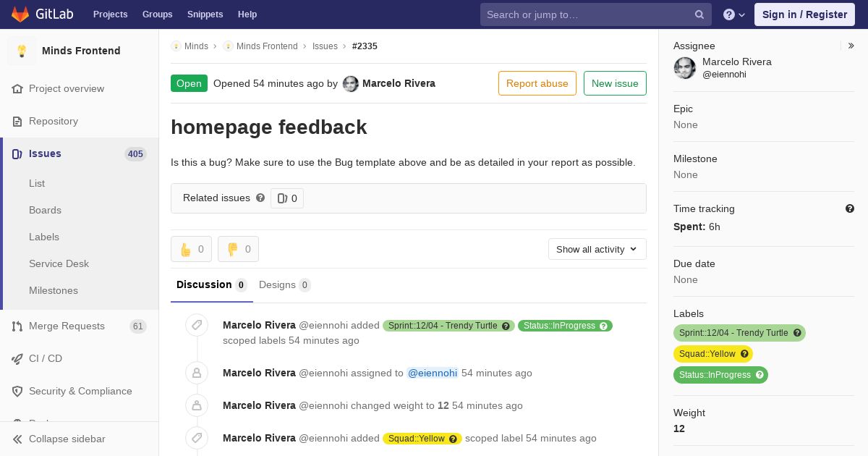Click help icon on activity Status::InProgress label
The image size is (868, 456).
pos(603,326)
